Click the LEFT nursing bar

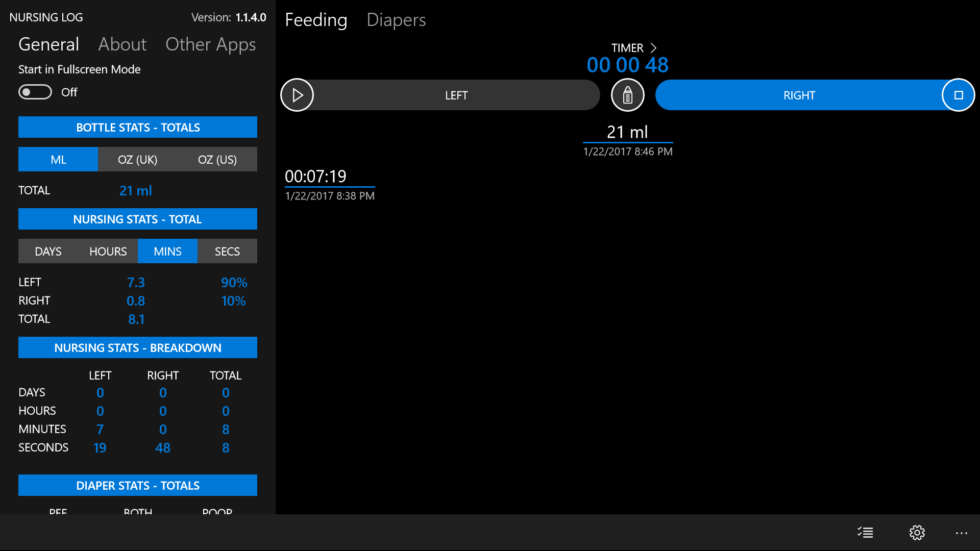coord(456,95)
